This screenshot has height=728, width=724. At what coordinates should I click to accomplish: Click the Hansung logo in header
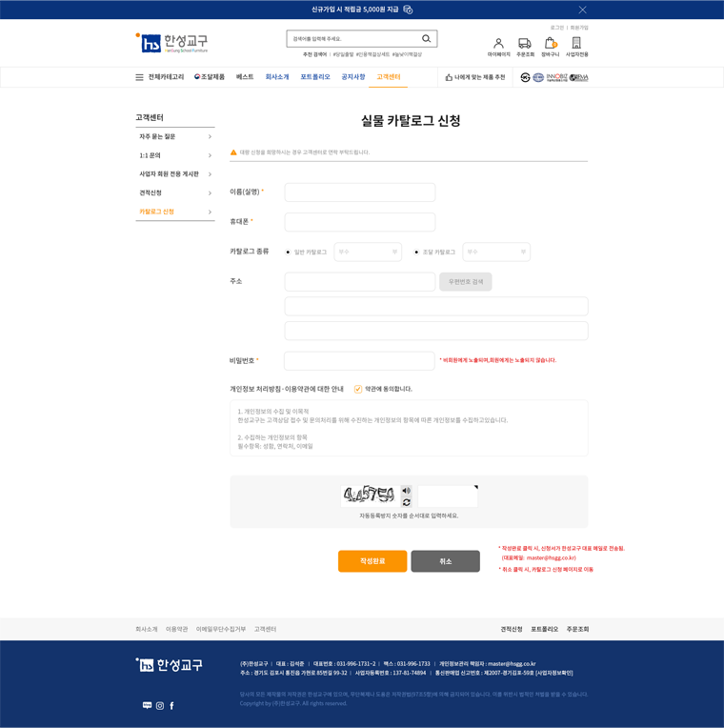pos(172,43)
